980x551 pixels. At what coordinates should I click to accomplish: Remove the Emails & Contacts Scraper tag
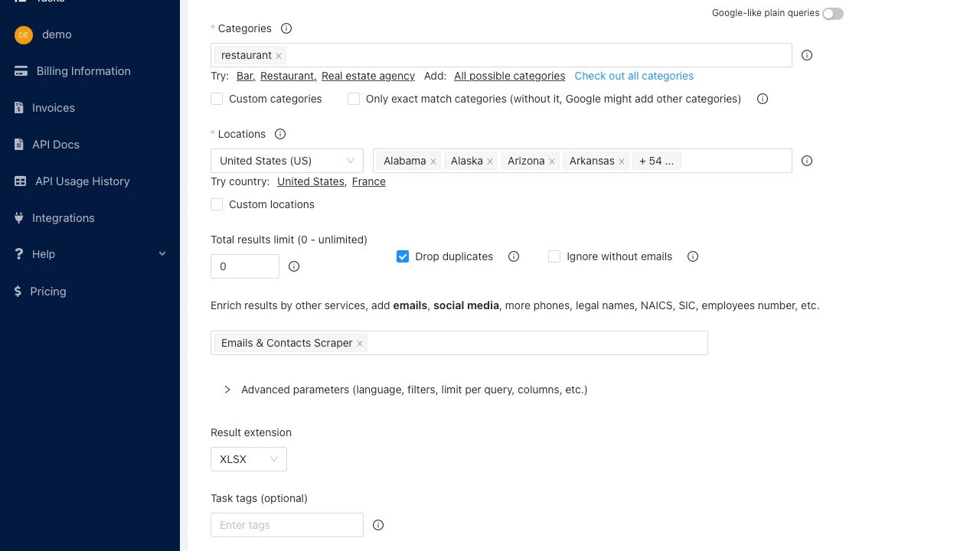360,344
